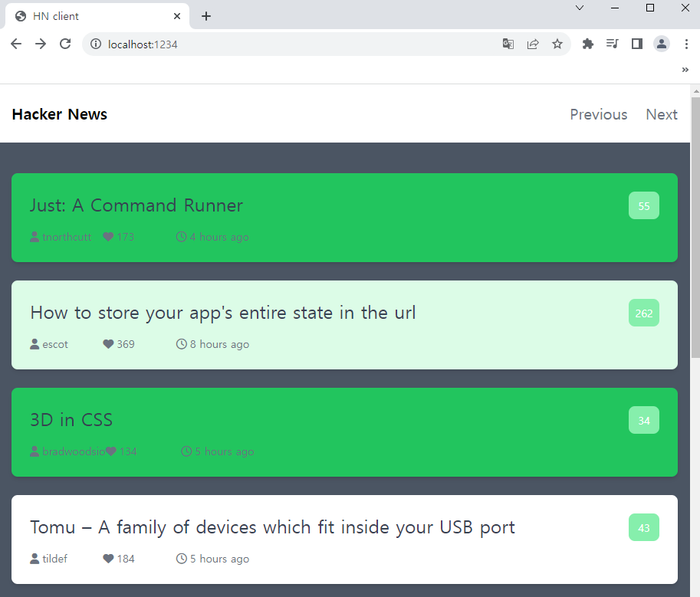This screenshot has height=597, width=700.
Task: View site information icon in address bar
Action: (96, 44)
